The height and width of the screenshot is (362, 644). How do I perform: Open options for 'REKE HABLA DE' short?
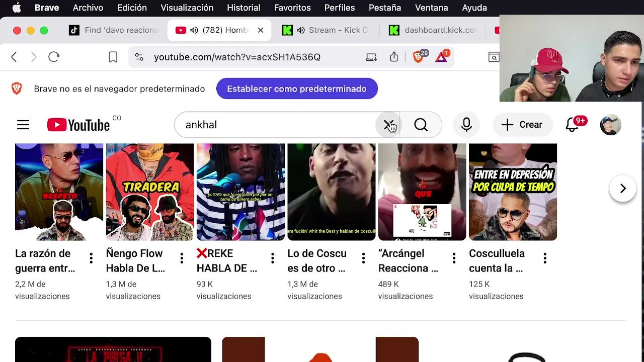click(273, 258)
